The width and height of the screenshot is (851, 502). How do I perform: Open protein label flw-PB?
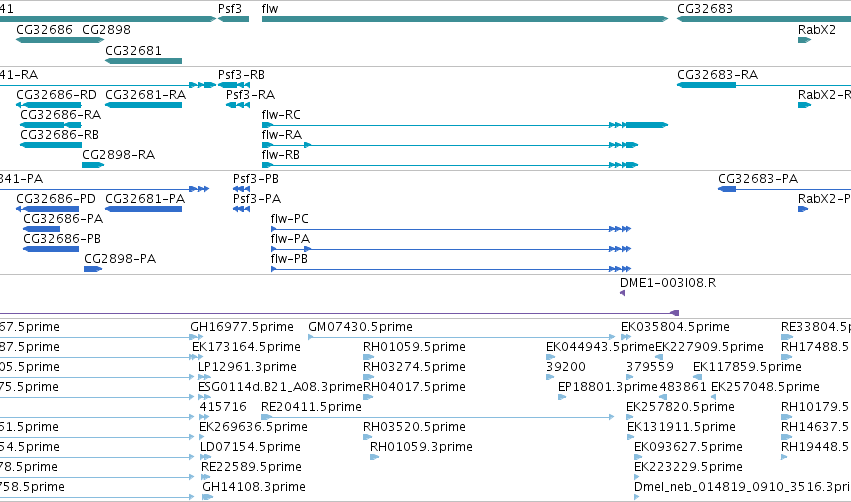click(289, 259)
